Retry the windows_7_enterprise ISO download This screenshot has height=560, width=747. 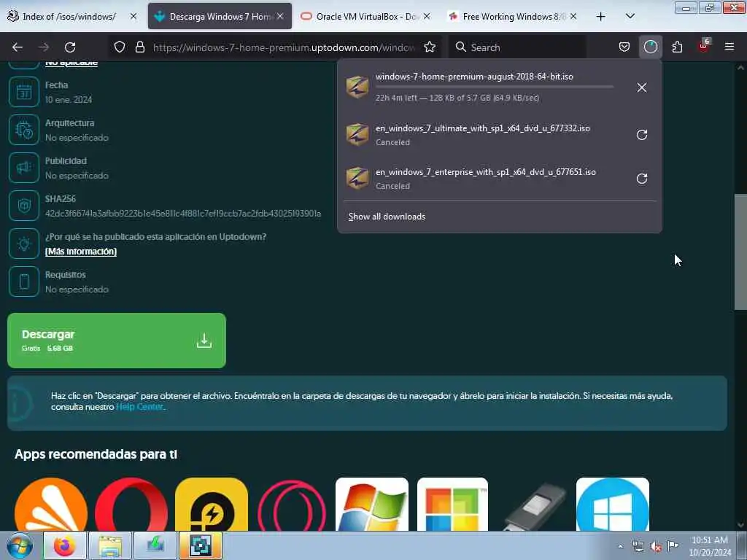click(x=642, y=179)
